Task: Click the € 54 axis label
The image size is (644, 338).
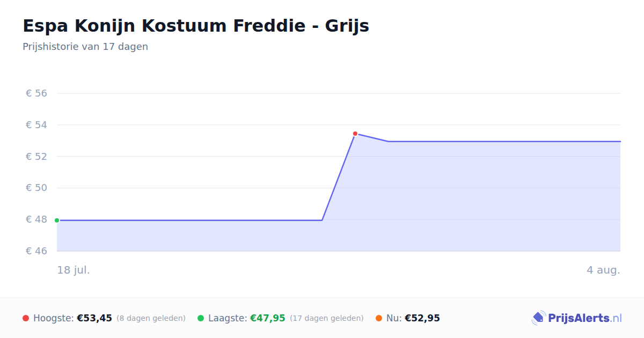Action: point(36,125)
